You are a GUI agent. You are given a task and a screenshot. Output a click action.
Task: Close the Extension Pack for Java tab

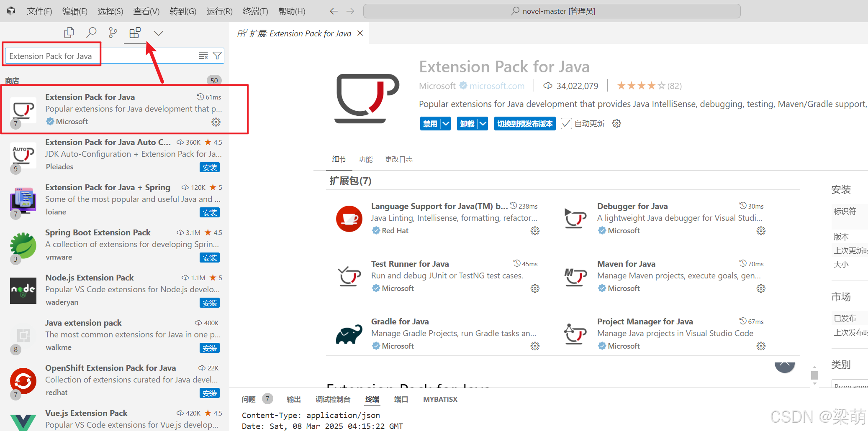coord(360,33)
